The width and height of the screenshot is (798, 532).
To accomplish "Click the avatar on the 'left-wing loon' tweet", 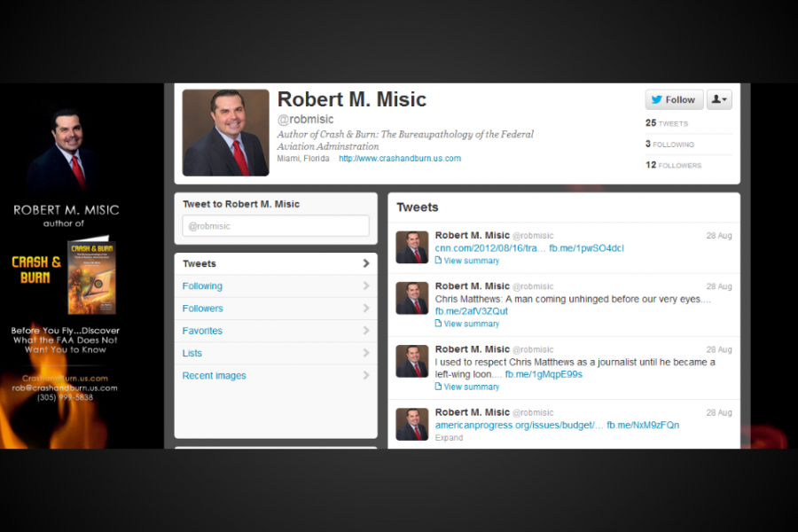I will pos(411,361).
